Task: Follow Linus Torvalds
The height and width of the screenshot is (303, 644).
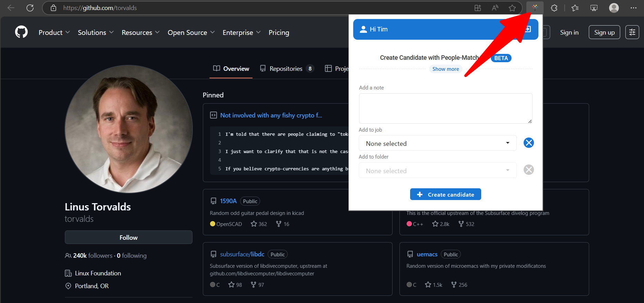Action: (128, 237)
